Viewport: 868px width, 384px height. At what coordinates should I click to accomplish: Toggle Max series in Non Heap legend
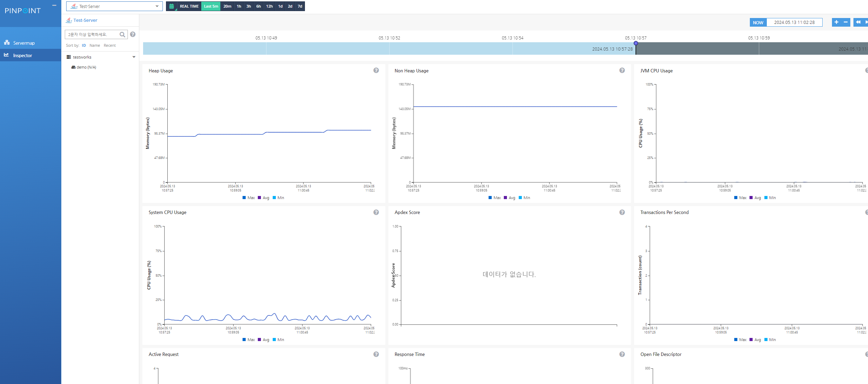click(495, 198)
